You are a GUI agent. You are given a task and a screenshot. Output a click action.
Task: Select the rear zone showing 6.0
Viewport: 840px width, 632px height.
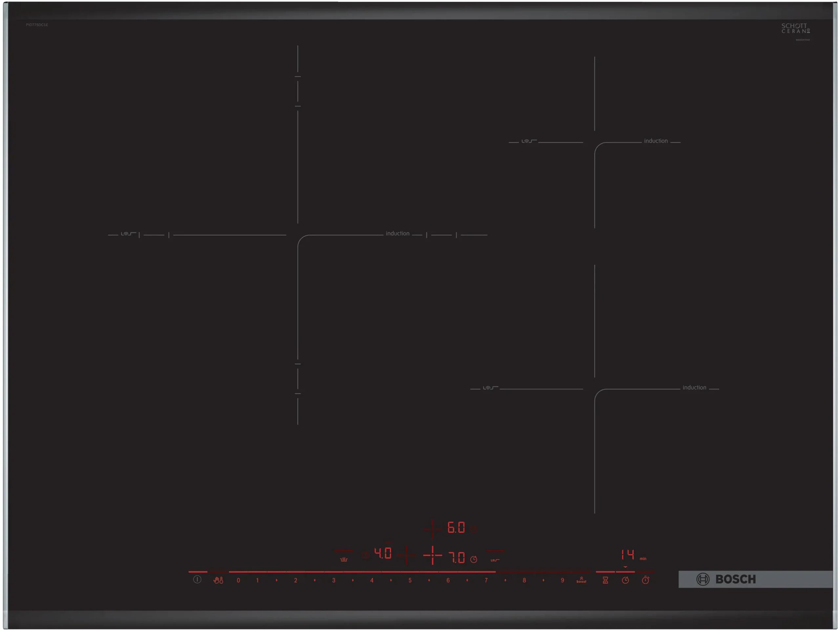[x=455, y=528]
